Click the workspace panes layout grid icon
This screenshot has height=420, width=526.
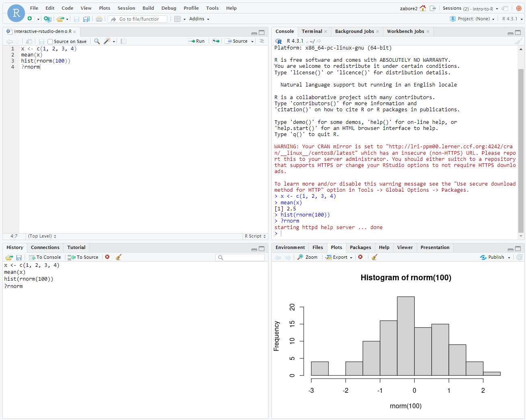[177, 19]
